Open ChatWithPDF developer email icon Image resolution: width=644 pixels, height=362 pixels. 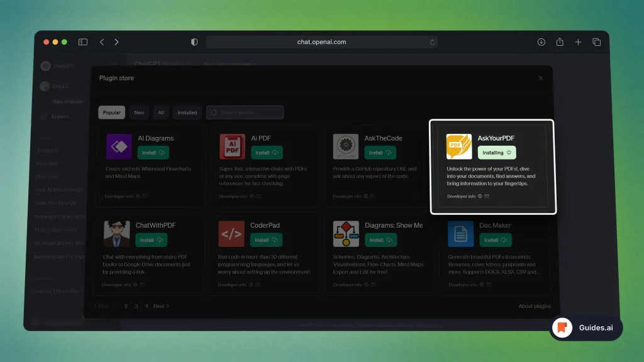[x=142, y=285]
